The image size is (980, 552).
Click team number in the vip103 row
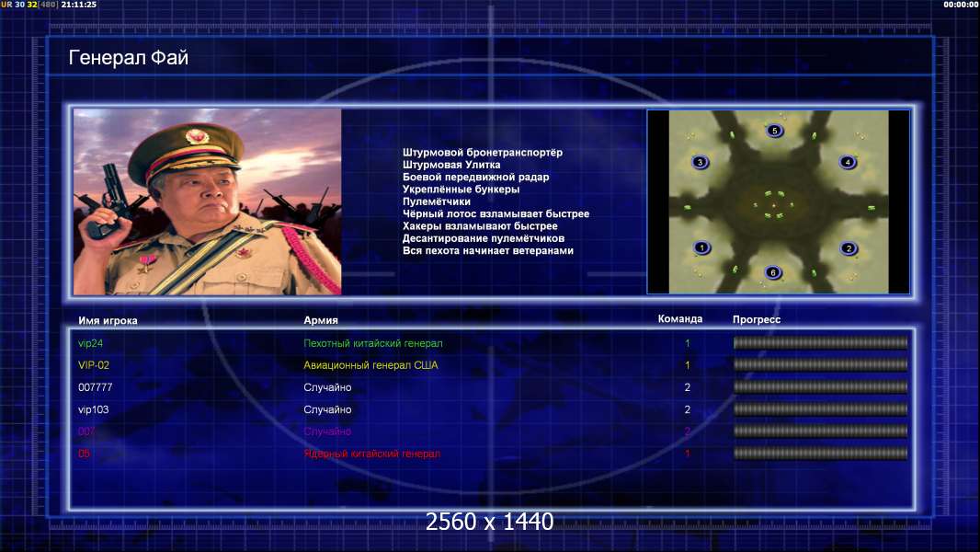point(687,409)
